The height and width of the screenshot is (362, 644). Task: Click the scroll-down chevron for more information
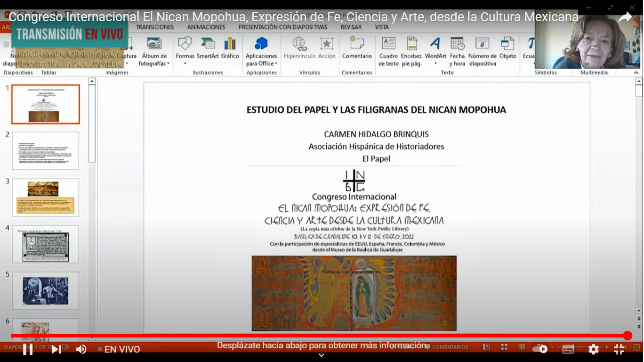tap(322, 355)
